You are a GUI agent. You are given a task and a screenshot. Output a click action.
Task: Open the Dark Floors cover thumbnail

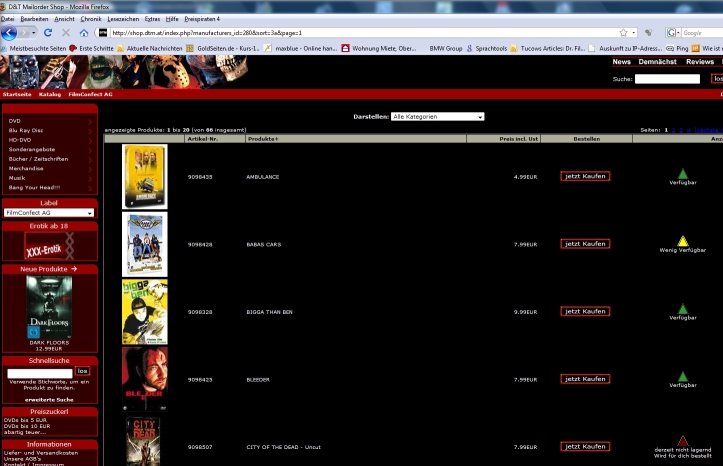click(x=49, y=307)
